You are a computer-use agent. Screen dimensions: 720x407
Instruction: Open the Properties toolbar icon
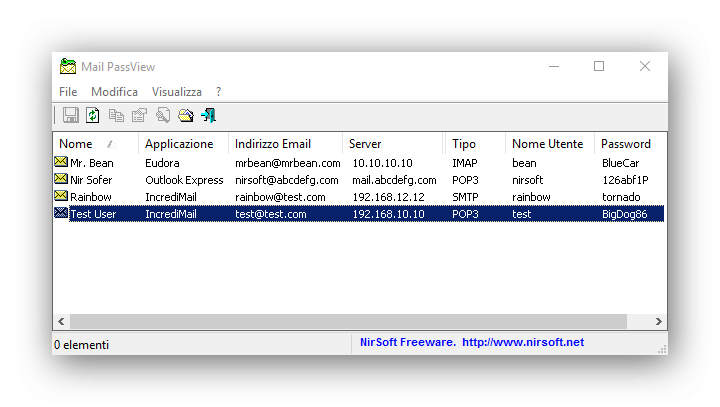pyautogui.click(x=139, y=115)
